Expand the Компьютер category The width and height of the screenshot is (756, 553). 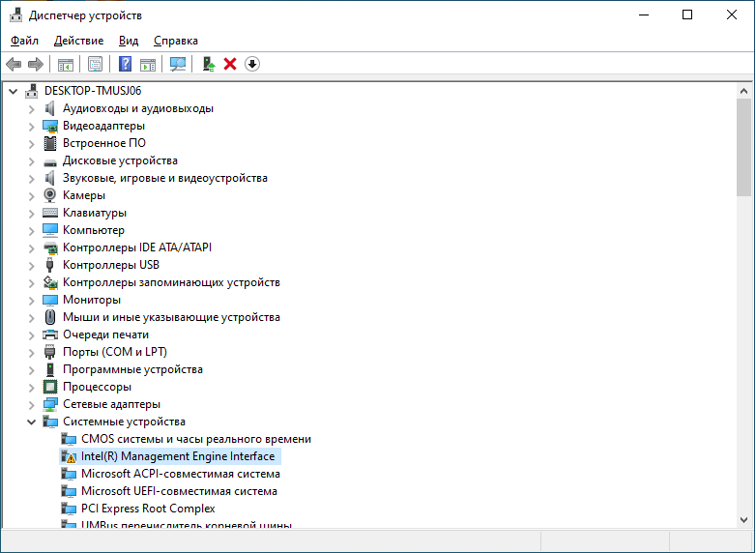coord(31,230)
